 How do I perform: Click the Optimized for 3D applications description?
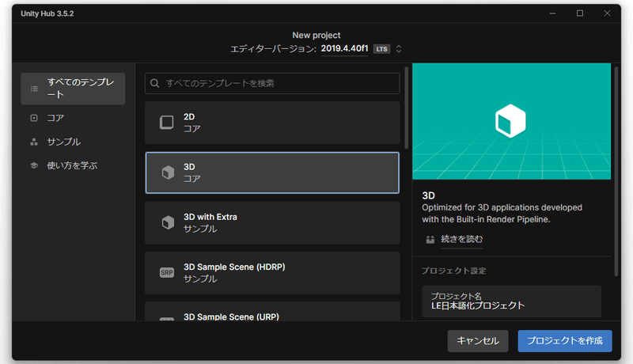502,214
